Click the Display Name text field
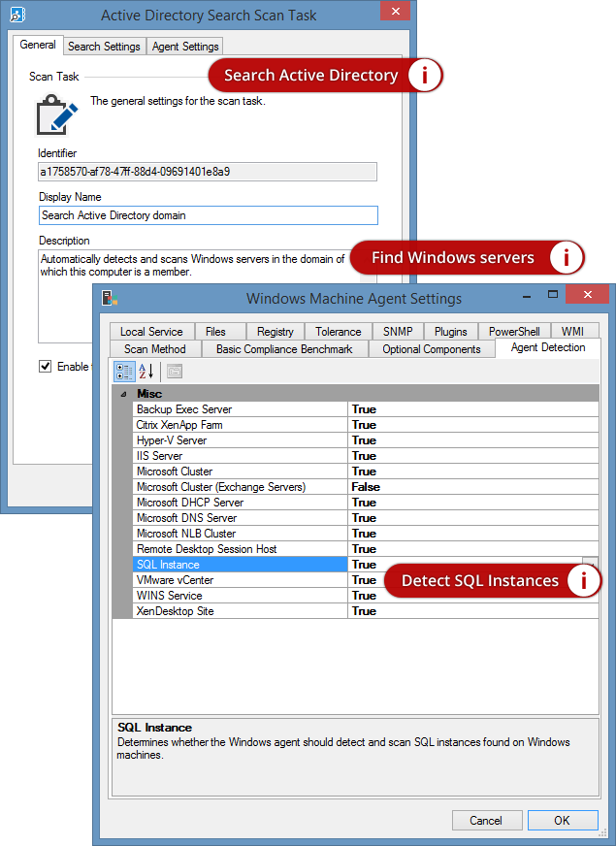This screenshot has height=846, width=616. click(208, 215)
